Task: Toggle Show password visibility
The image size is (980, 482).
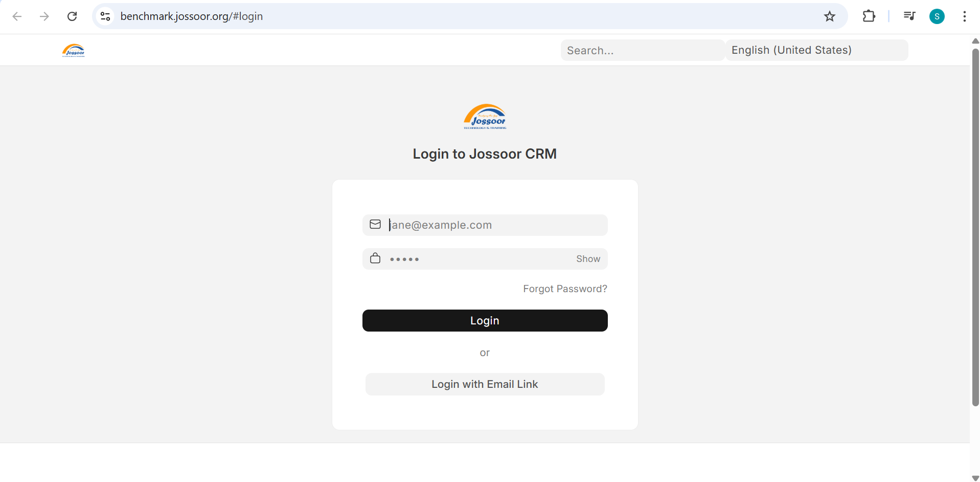Action: coord(588,259)
